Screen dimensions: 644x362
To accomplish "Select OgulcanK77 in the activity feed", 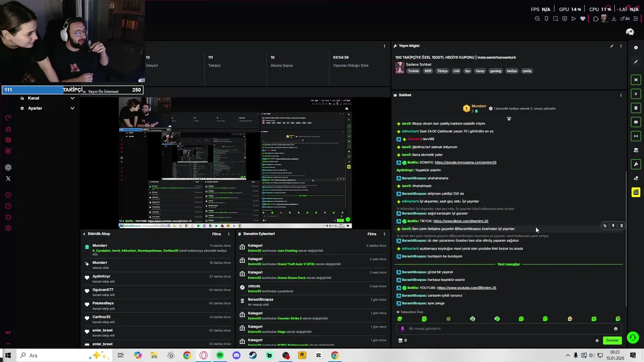I will 103,290.
